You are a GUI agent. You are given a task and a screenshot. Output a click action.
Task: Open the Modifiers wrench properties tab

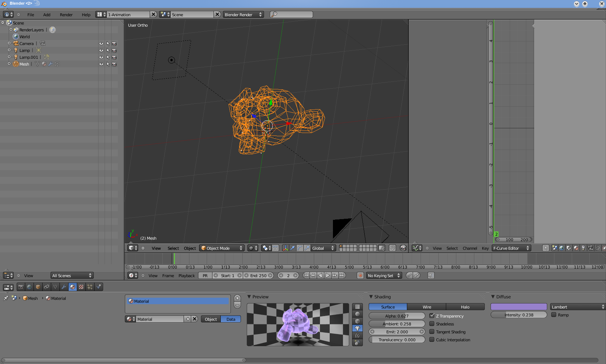pos(64,287)
